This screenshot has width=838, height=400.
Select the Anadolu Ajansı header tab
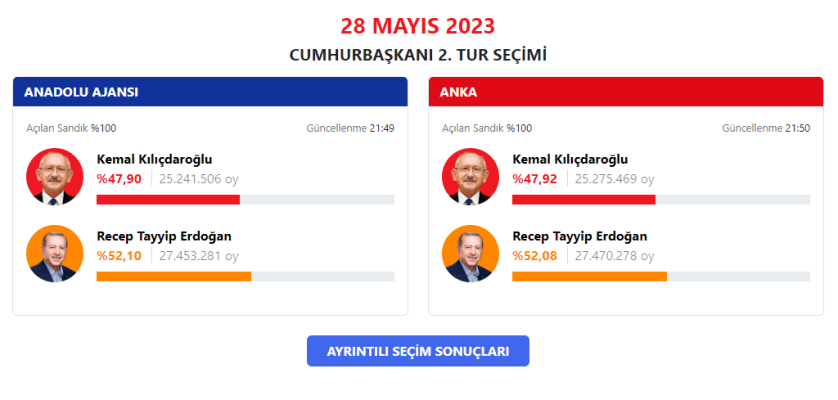pos(210,92)
